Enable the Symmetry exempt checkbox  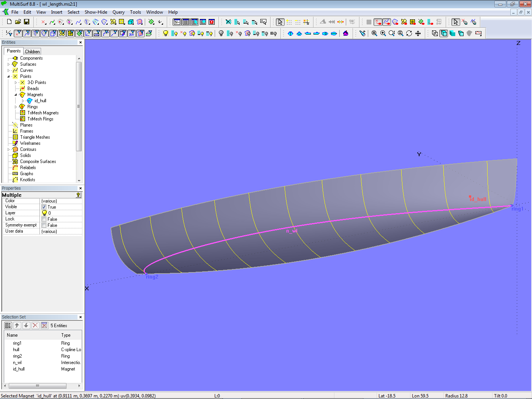(x=44, y=225)
